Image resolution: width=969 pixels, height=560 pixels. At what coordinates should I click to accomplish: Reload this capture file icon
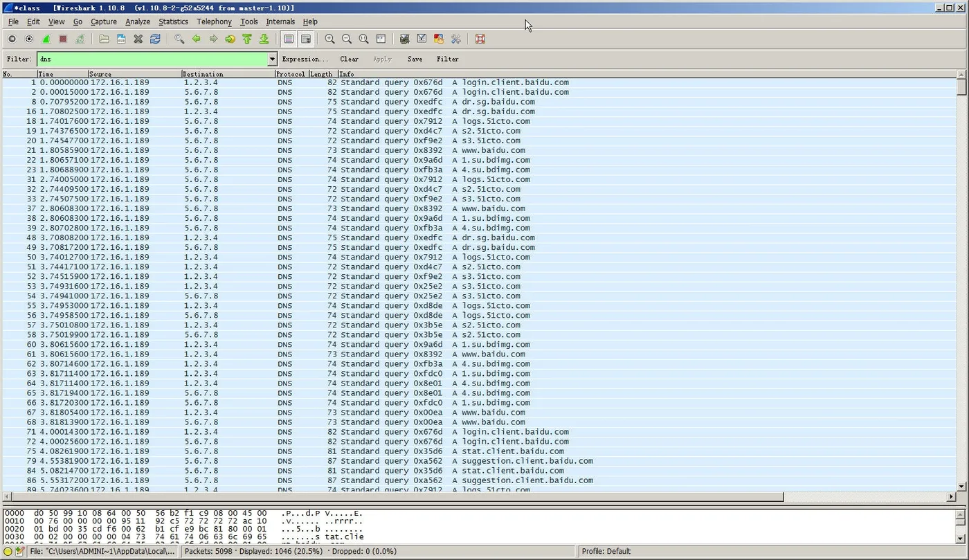pos(155,39)
